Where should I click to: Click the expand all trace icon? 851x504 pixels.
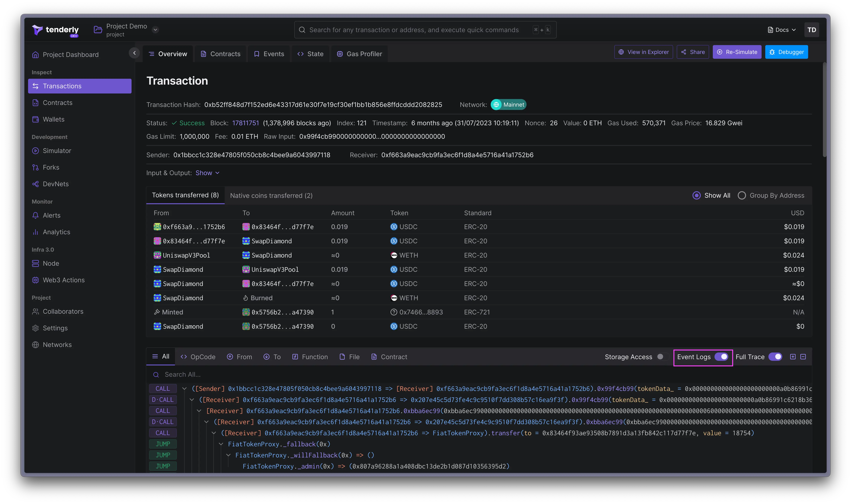(793, 357)
